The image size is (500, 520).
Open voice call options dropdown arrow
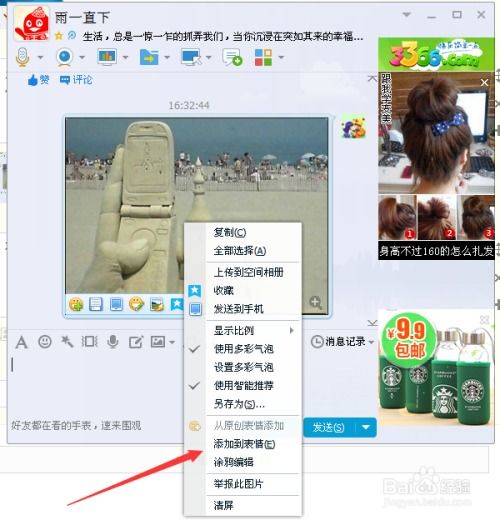40,57
